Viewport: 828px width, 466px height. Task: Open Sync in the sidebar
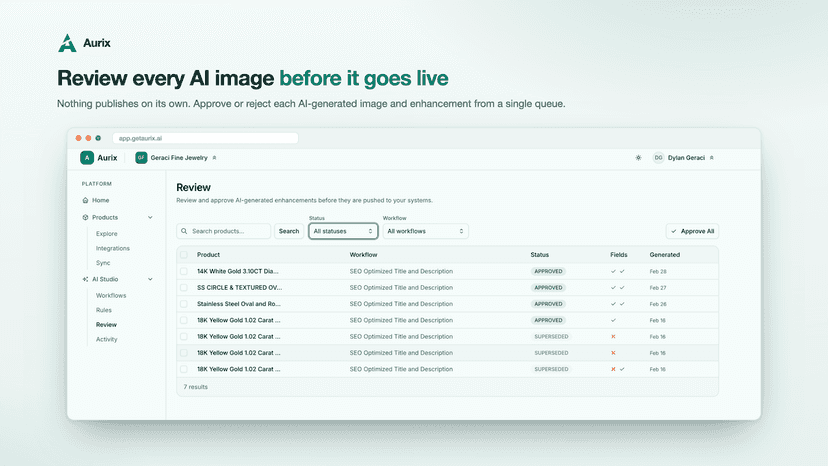[103, 263]
